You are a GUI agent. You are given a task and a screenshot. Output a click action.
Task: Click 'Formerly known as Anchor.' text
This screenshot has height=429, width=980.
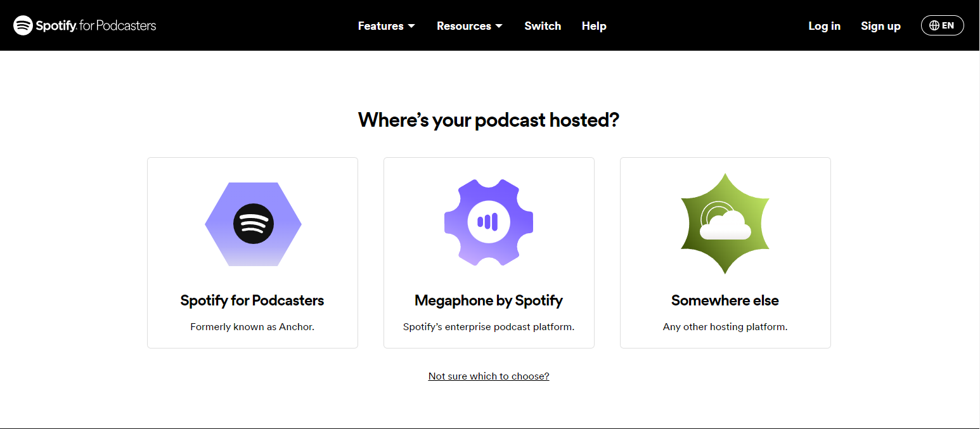pyautogui.click(x=252, y=327)
